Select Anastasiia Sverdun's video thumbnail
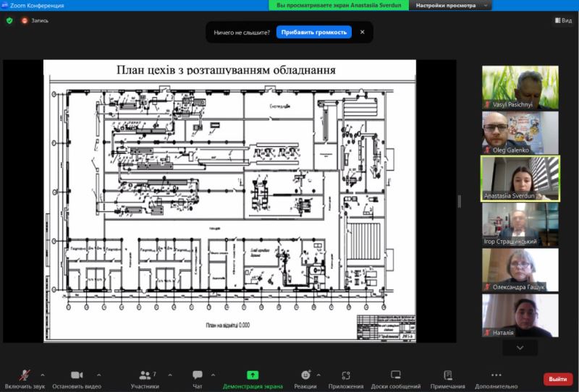The image size is (579, 392). pyautogui.click(x=520, y=178)
